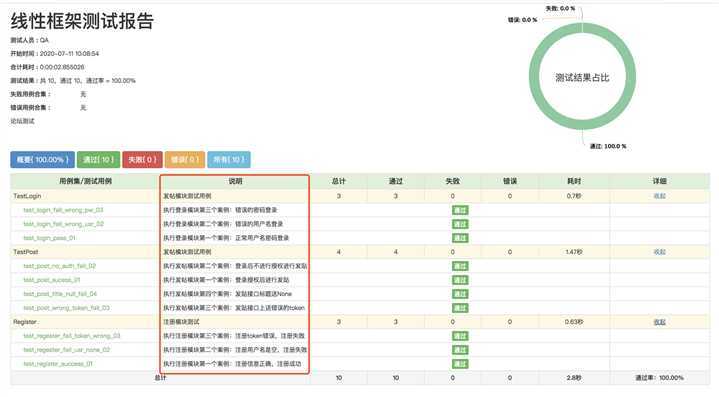Click the 通过: 100.0 % chart label
This screenshot has width=719, height=397.
click(x=608, y=146)
